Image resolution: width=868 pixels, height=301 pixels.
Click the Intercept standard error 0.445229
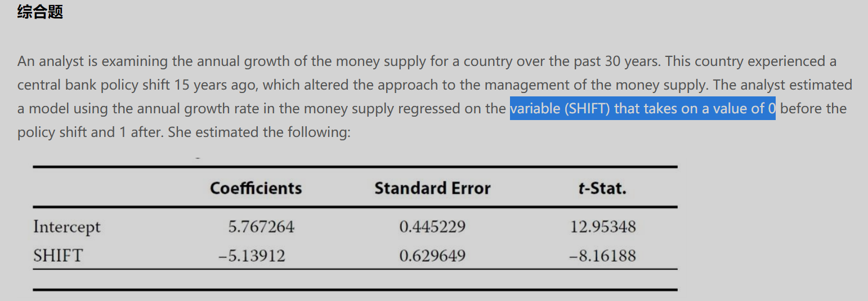(x=432, y=227)
